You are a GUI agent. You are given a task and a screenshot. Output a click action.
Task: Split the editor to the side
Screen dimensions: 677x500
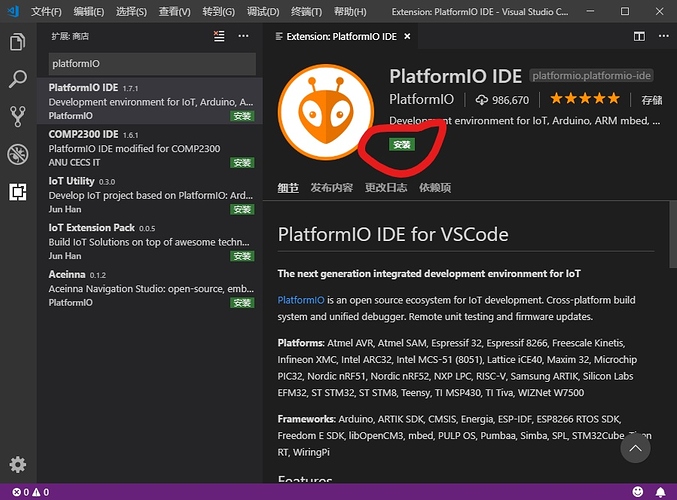[639, 36]
